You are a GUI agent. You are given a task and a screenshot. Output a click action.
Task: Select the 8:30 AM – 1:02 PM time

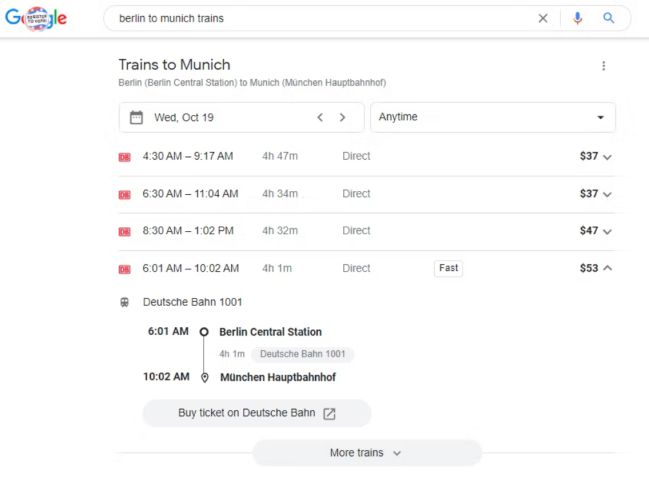pos(188,230)
